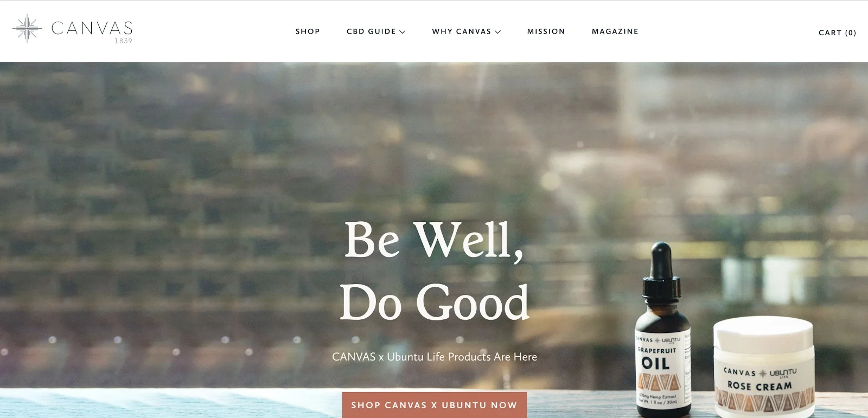Select the Rose Cream jar image
The width and height of the screenshot is (868, 418).
coord(764,367)
